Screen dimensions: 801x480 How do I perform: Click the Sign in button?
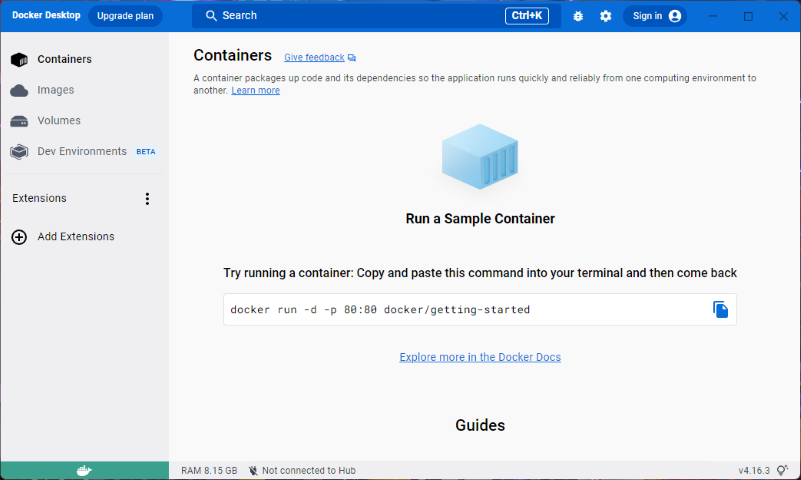[655, 16]
